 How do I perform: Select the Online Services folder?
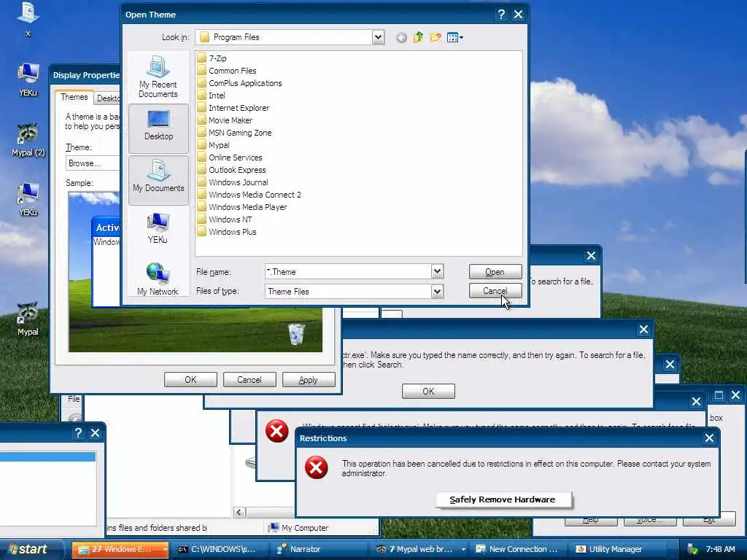pos(230,157)
